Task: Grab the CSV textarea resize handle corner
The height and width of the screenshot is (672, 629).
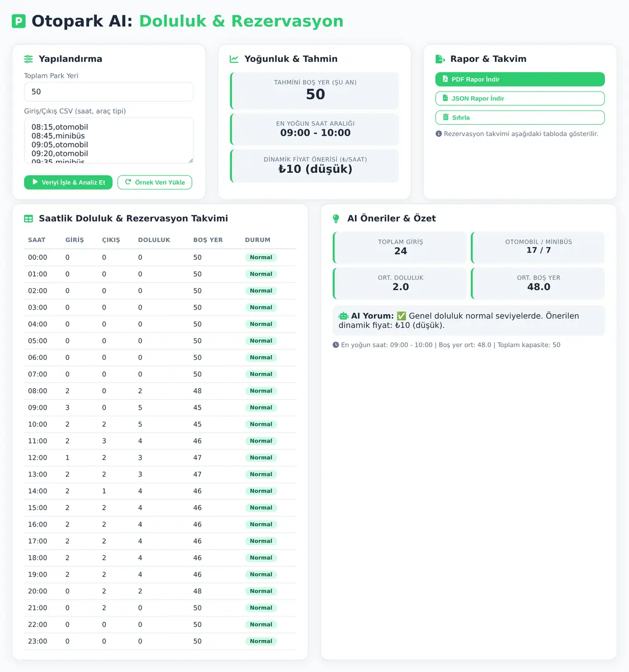Action: 190,160
